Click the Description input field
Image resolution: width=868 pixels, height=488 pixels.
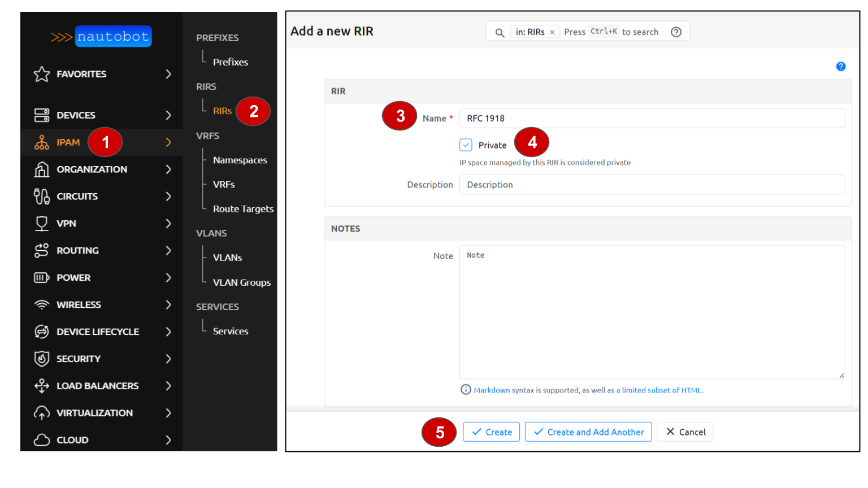tap(652, 185)
